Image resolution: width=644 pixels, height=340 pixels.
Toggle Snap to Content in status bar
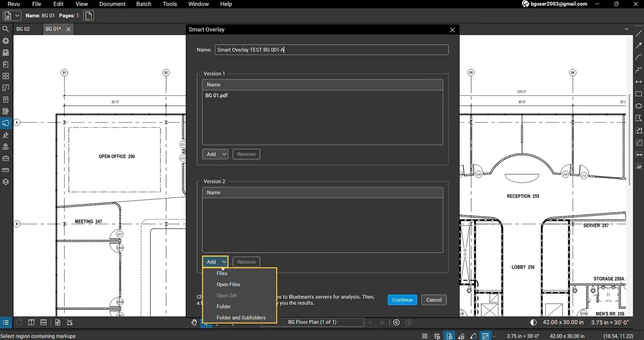click(x=449, y=336)
